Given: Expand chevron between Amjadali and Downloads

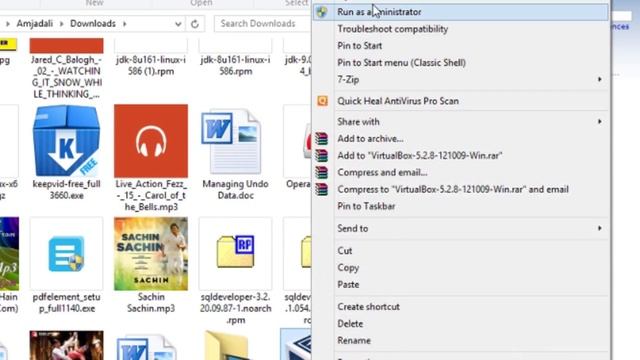Looking at the screenshot, I should pyautogui.click(x=62, y=24).
